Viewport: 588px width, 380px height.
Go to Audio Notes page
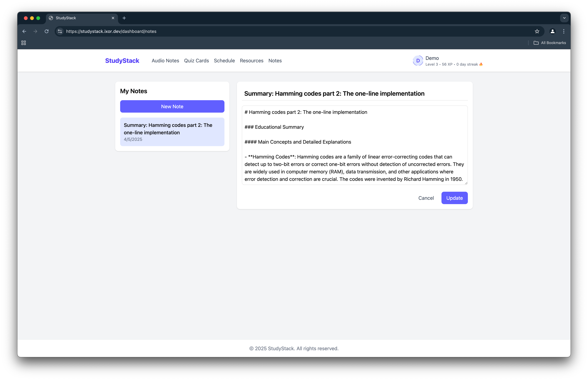(x=165, y=61)
